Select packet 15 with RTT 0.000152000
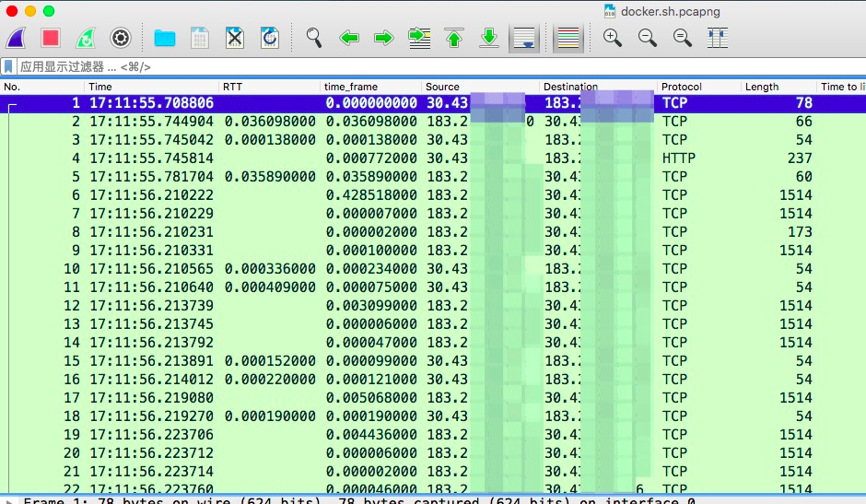The height and width of the screenshot is (504, 866). pyautogui.click(x=433, y=361)
